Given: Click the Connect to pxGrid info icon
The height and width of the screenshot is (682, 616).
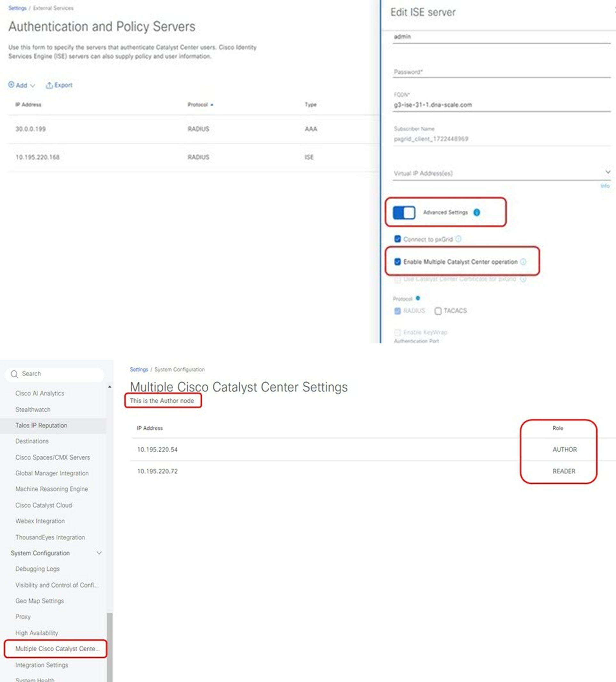Looking at the screenshot, I should pyautogui.click(x=458, y=239).
